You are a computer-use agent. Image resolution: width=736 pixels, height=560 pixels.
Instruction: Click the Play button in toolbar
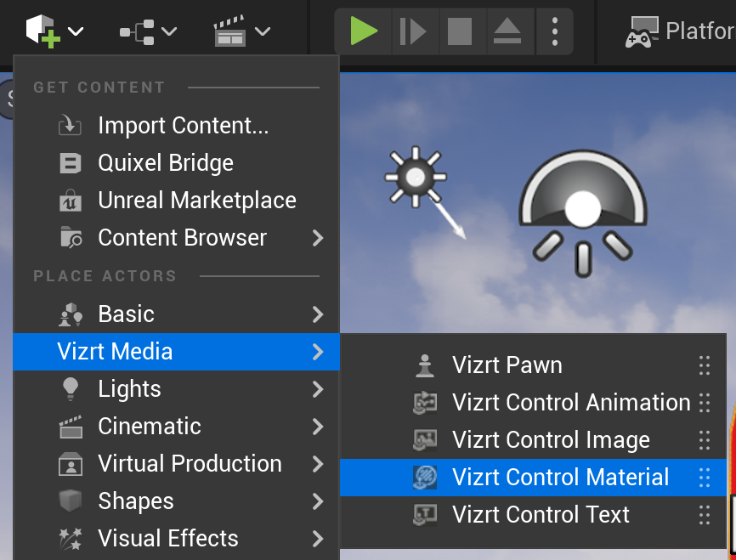pyautogui.click(x=364, y=31)
